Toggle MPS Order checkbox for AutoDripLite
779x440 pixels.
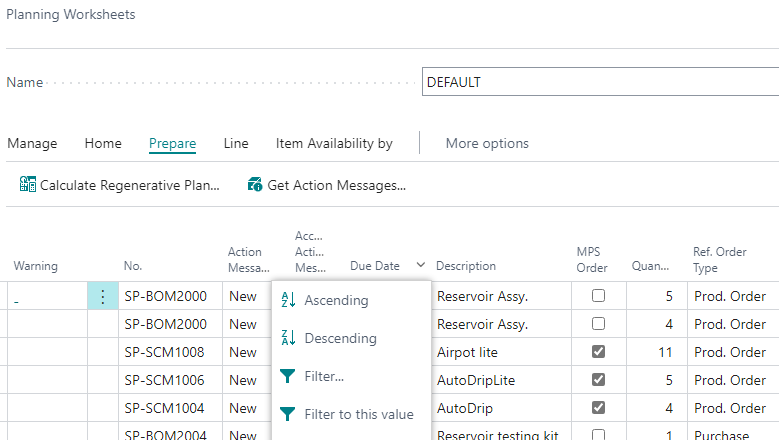(x=597, y=380)
